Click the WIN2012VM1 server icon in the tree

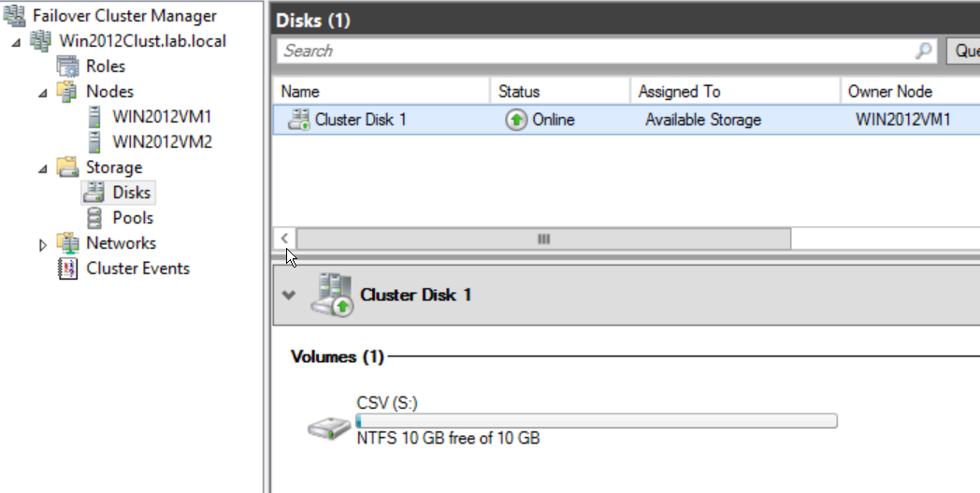point(94,117)
